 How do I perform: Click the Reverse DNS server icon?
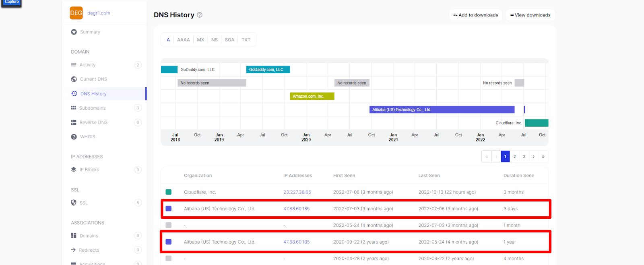[x=74, y=122]
